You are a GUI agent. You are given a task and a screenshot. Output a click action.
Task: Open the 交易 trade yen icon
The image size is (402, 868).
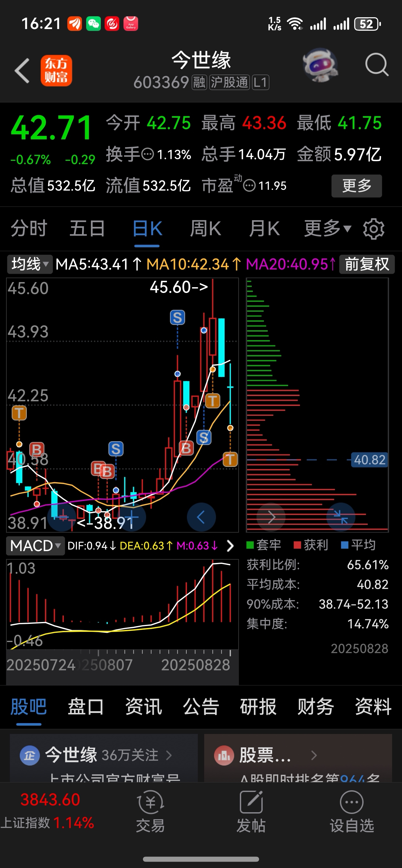(150, 802)
